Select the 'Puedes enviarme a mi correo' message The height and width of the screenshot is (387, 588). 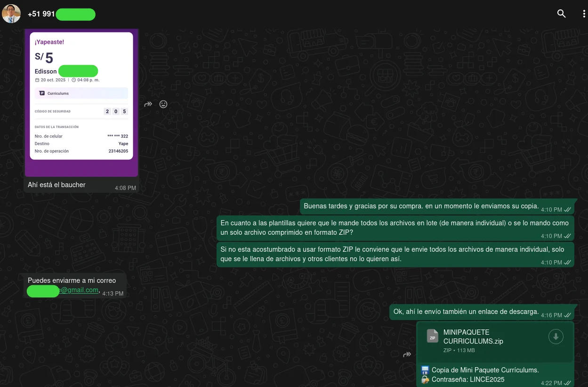(72, 280)
